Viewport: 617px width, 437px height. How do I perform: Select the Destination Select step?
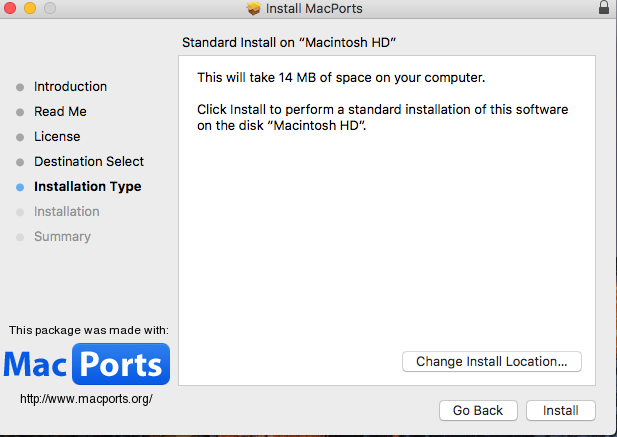(89, 161)
